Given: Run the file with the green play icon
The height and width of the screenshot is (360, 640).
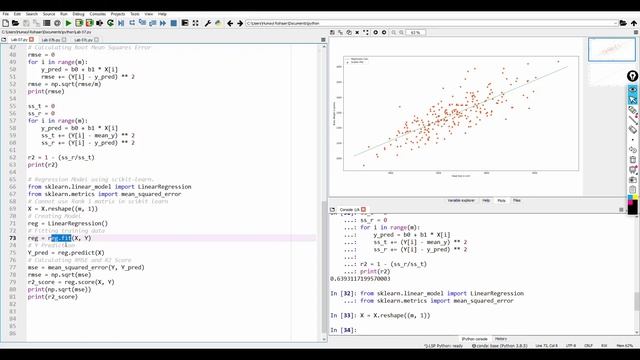Looking at the screenshot, I should (69, 23).
